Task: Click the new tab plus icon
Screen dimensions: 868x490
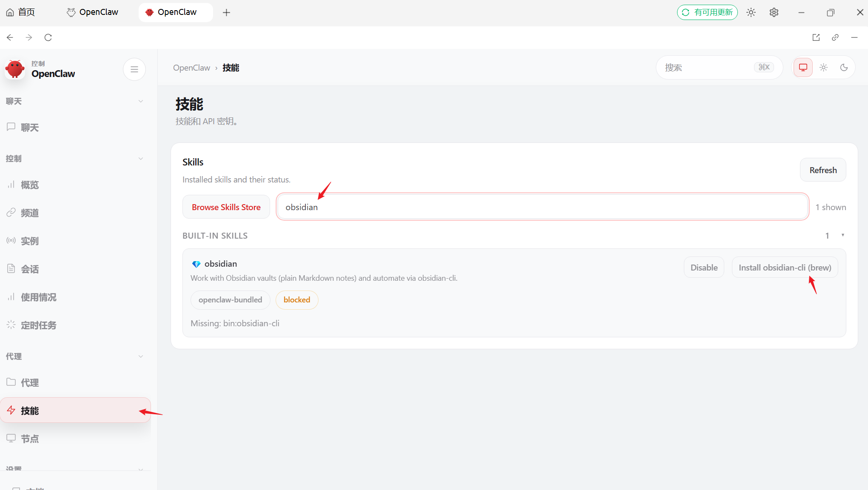Action: click(226, 12)
